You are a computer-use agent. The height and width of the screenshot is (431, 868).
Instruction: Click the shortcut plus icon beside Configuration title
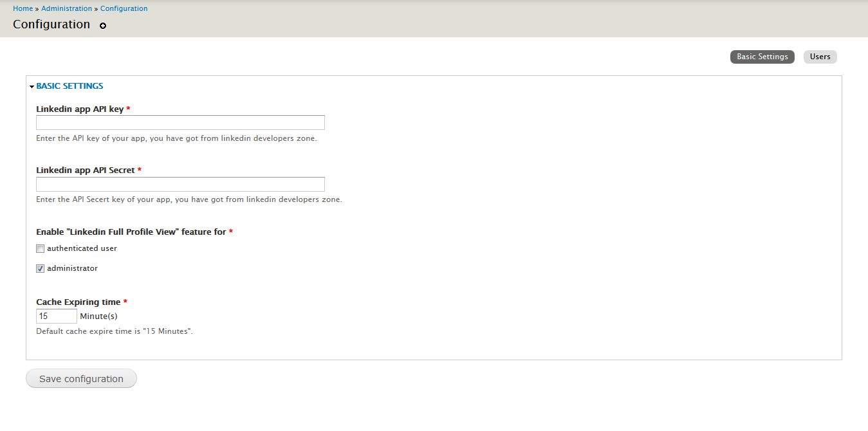(103, 26)
